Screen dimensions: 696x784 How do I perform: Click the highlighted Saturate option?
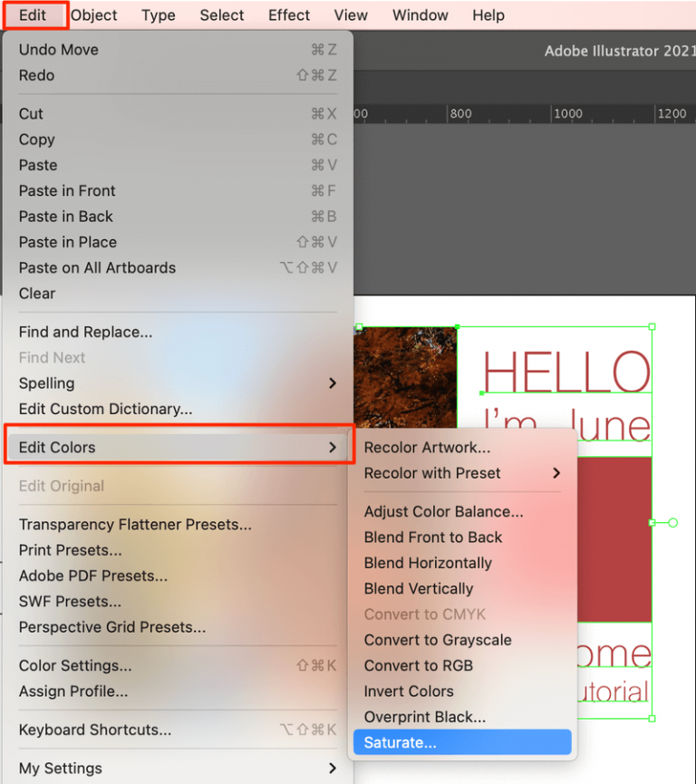tap(462, 742)
